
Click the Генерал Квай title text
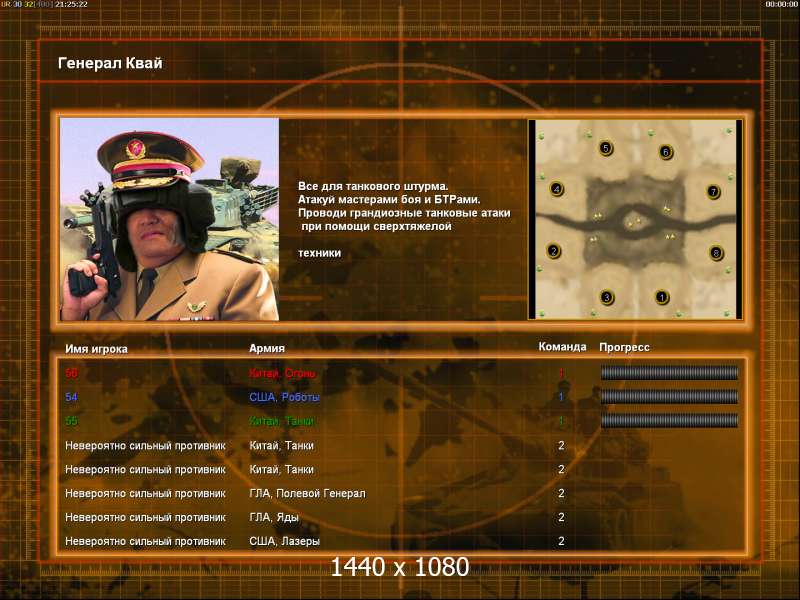click(110, 63)
